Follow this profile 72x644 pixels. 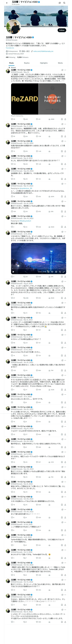tap(62, 30)
